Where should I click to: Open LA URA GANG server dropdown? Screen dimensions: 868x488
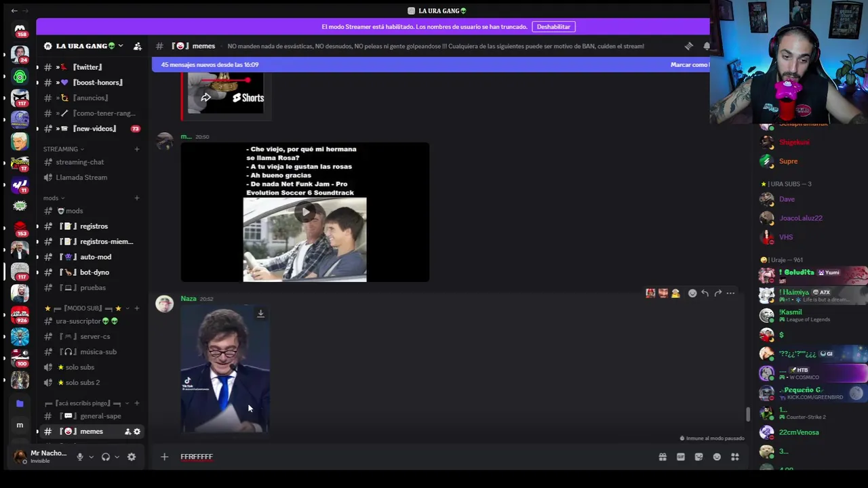coord(120,46)
